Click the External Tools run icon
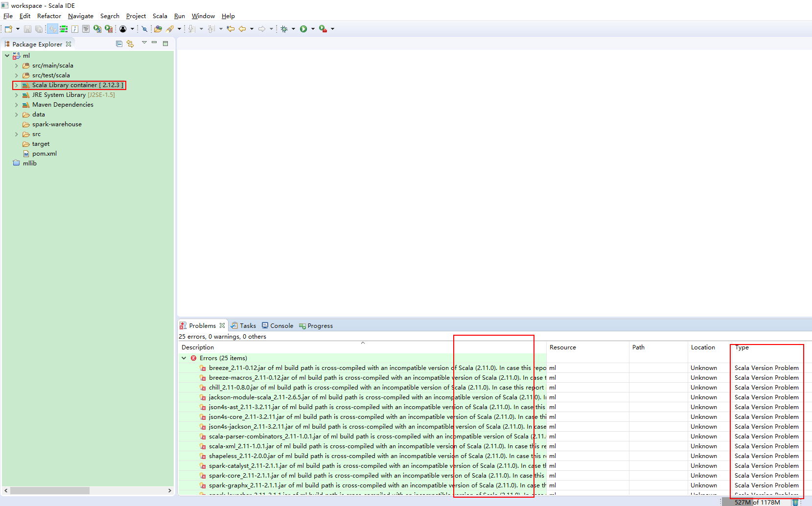 click(x=323, y=29)
